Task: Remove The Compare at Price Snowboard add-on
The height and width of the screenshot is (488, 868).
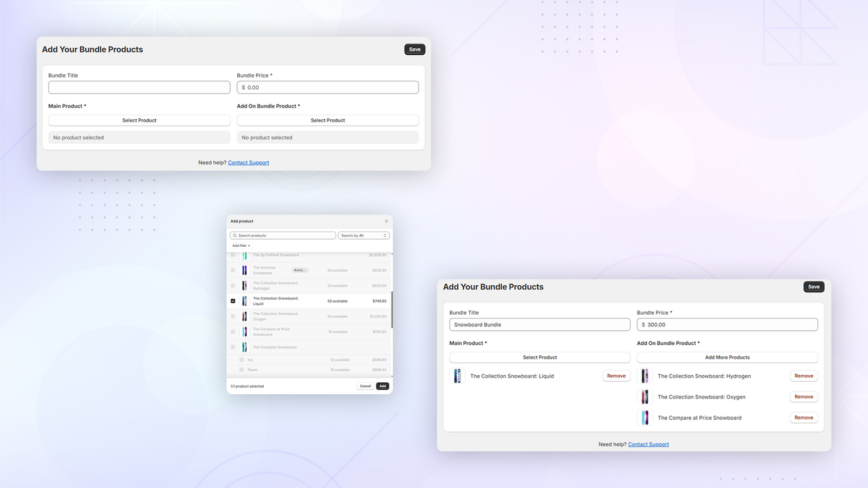Action: 804,418
